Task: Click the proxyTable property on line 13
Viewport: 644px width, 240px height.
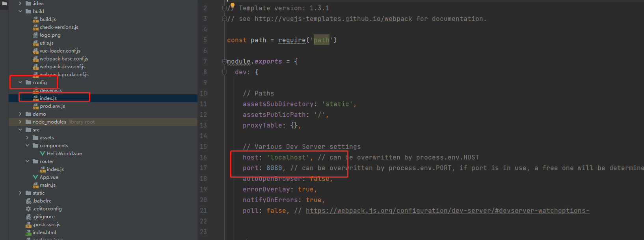Action: coord(262,126)
